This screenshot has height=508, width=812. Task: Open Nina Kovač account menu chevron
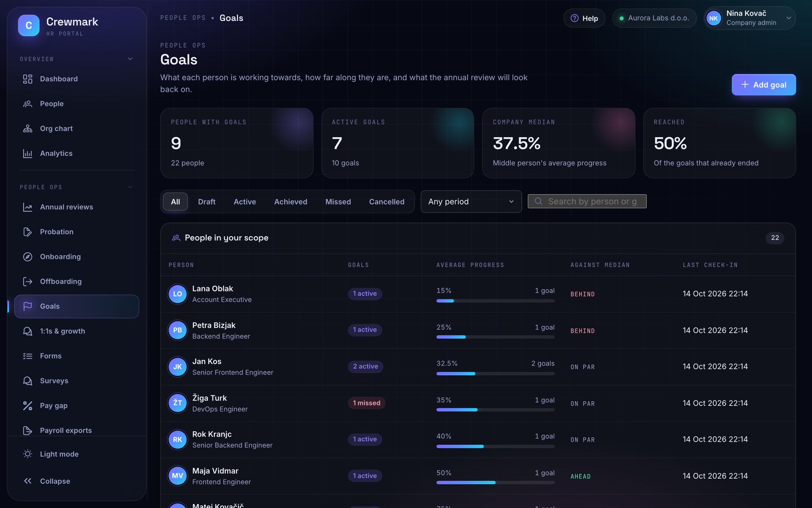coord(788,18)
